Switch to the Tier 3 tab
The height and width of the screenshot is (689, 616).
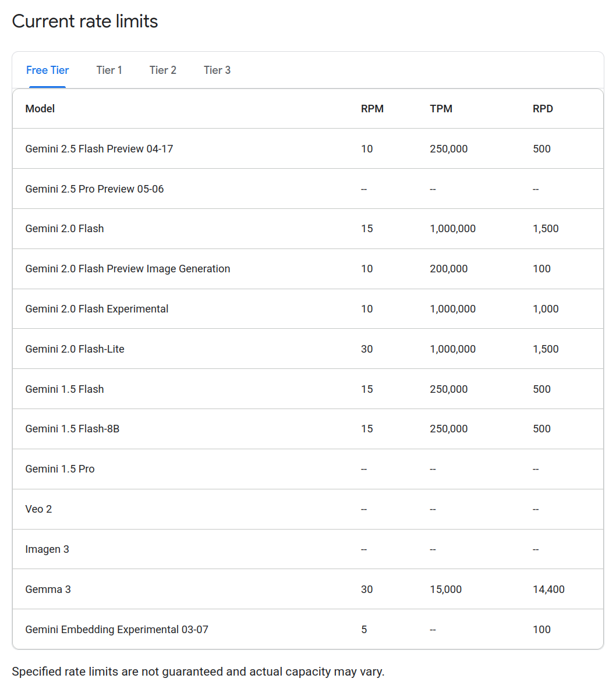point(217,70)
